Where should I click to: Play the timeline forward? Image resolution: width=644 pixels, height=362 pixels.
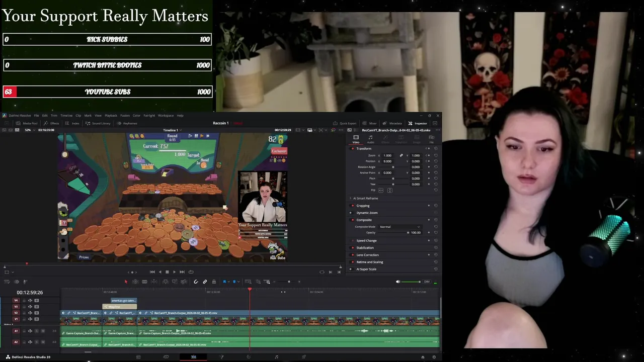[174, 272]
